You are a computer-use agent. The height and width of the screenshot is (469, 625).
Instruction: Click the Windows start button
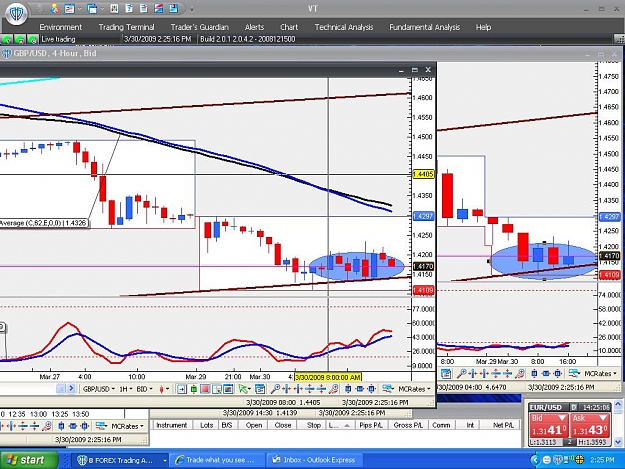pos(29,460)
